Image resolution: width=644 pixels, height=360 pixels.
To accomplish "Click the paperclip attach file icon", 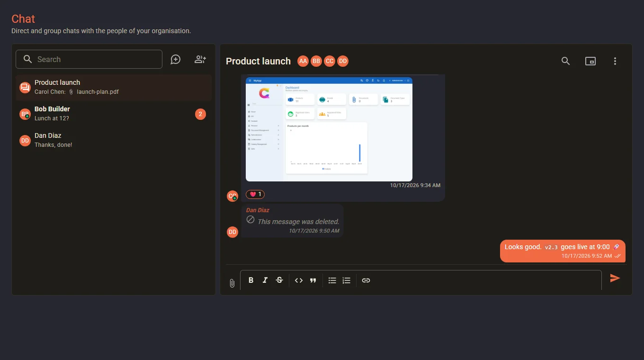I will tap(232, 283).
